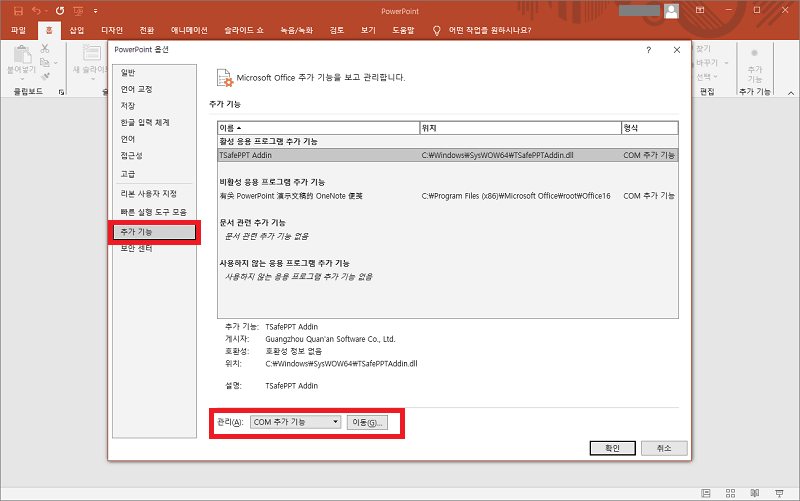Screen dimensions: 800x501
Task: Select the OneNote inactive add-in row
Action: point(447,196)
